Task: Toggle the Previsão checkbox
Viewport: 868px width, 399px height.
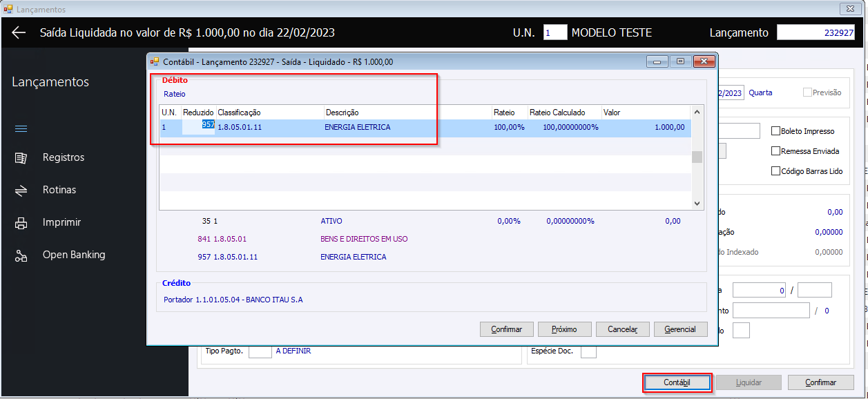Action: point(807,93)
